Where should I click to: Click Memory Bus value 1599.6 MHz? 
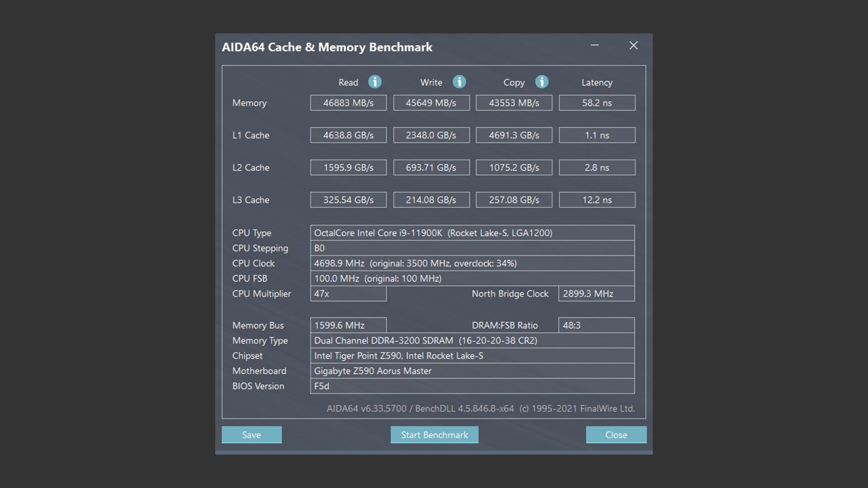click(x=348, y=325)
